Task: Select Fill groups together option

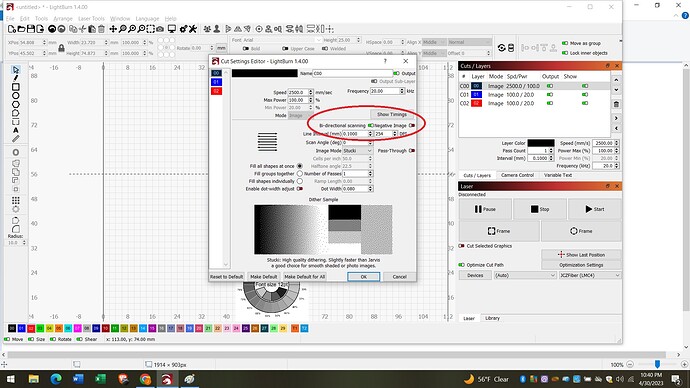Action: tap(300, 174)
